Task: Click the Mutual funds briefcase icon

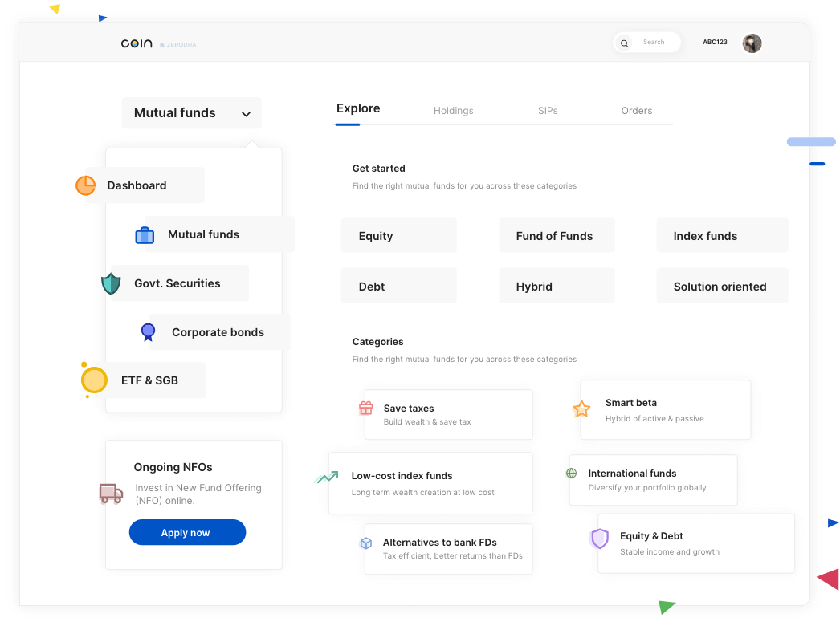Action: (145, 235)
